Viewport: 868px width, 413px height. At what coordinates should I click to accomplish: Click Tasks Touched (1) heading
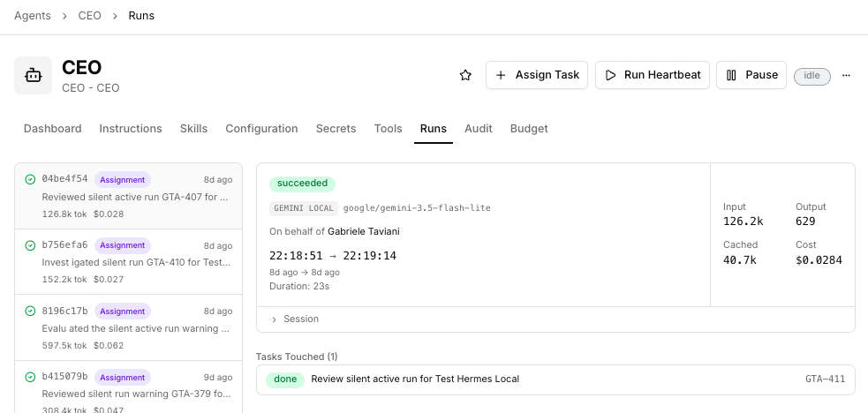(x=297, y=357)
